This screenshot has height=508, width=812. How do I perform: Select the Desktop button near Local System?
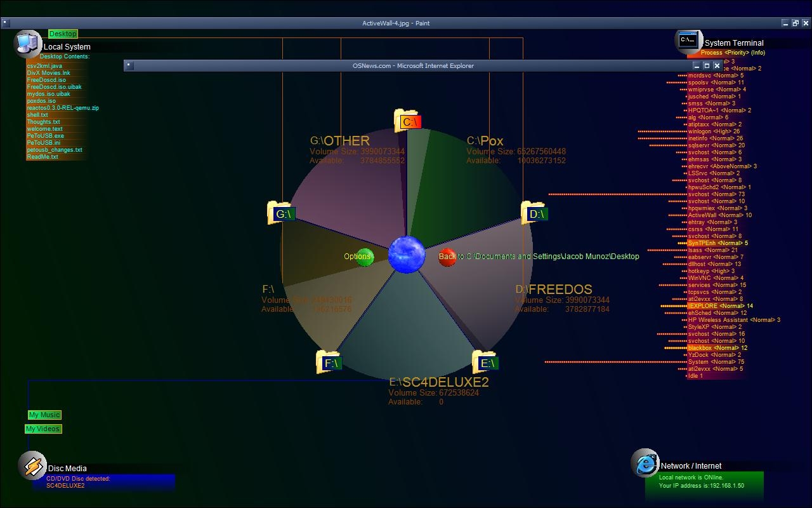[x=63, y=34]
